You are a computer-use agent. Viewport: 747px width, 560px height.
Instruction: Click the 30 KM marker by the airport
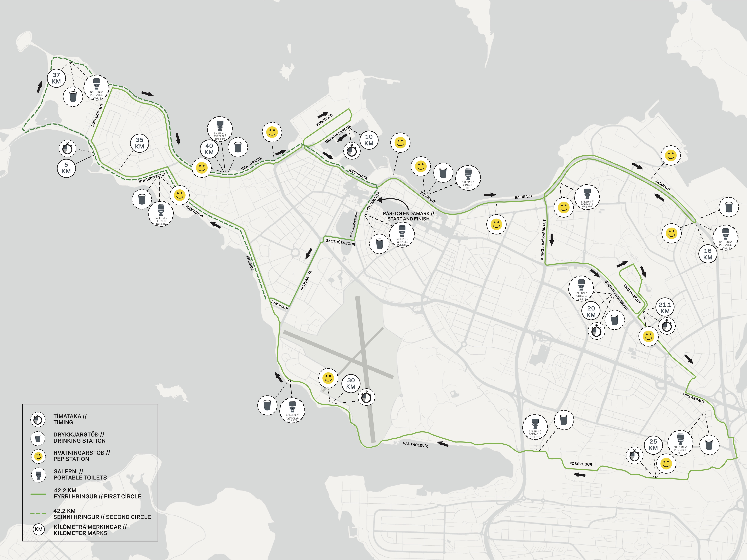[x=351, y=383]
